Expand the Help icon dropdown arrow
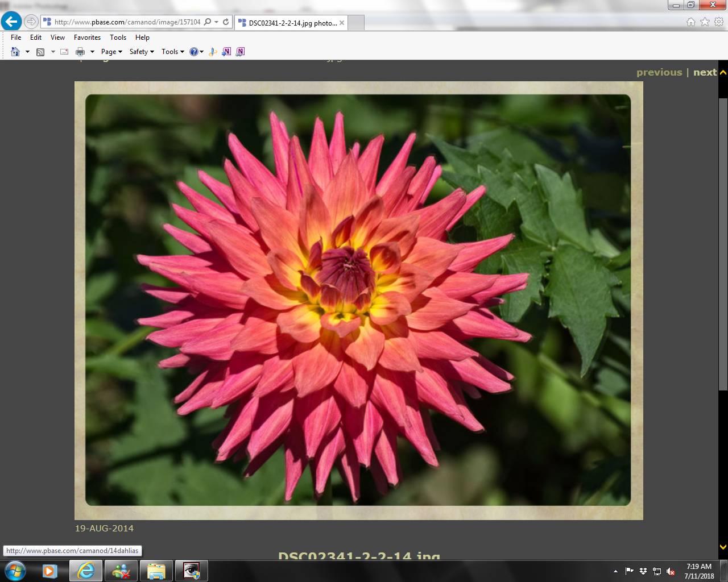The image size is (728, 582). click(202, 52)
